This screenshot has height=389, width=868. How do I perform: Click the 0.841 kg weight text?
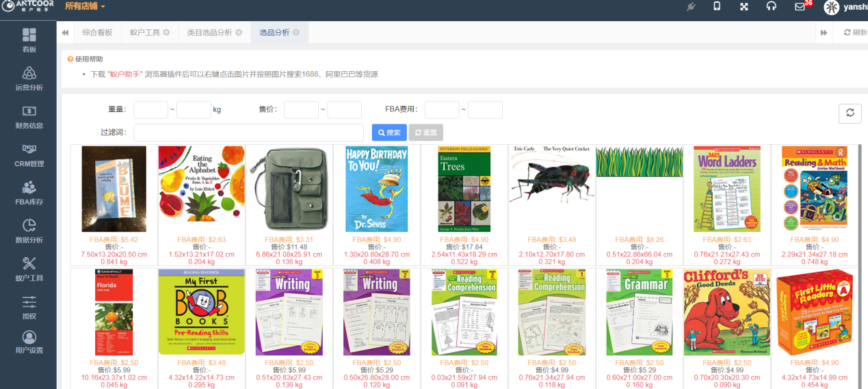tap(114, 262)
